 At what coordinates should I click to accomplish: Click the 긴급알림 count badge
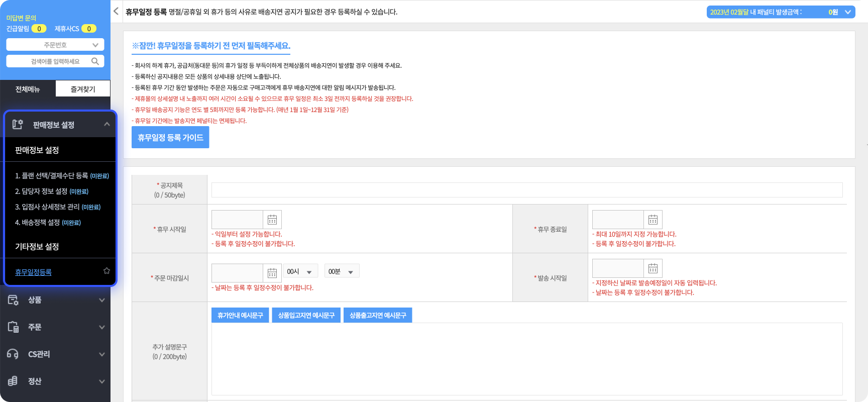(39, 29)
